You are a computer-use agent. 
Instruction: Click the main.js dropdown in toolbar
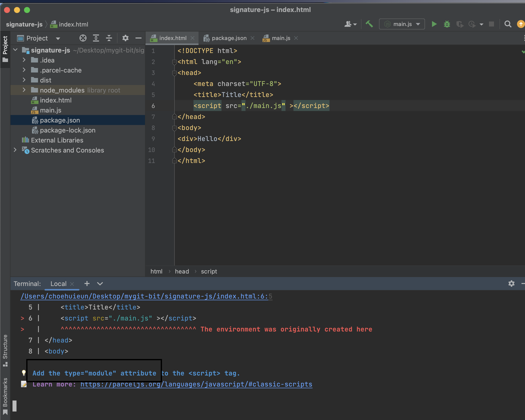(x=401, y=23)
